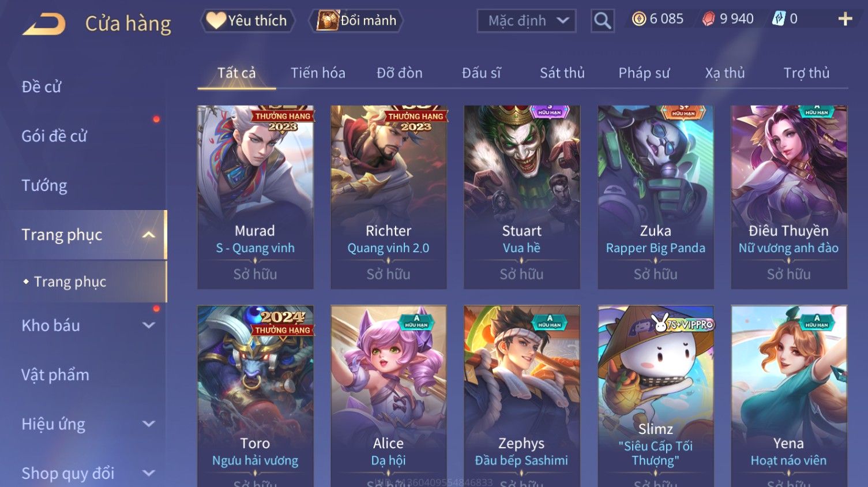
Task: Click the golden back arrow icon
Action: point(44,24)
